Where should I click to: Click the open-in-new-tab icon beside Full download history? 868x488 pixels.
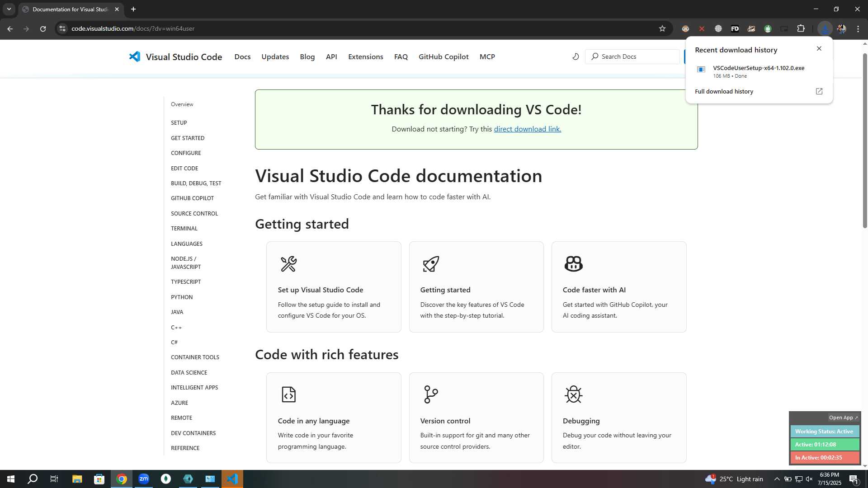(x=819, y=91)
